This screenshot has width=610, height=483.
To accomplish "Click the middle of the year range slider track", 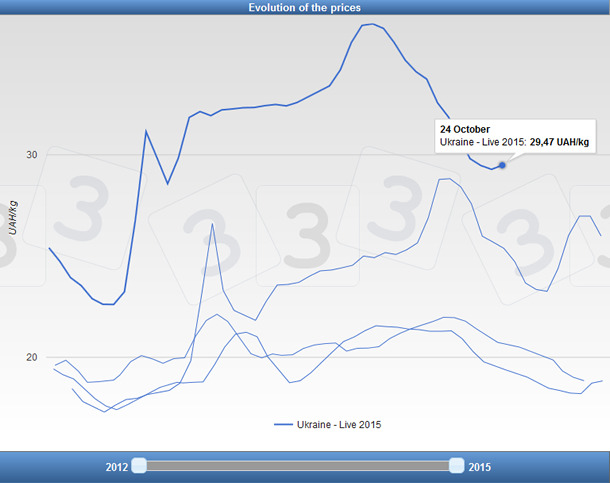I will click(298, 465).
